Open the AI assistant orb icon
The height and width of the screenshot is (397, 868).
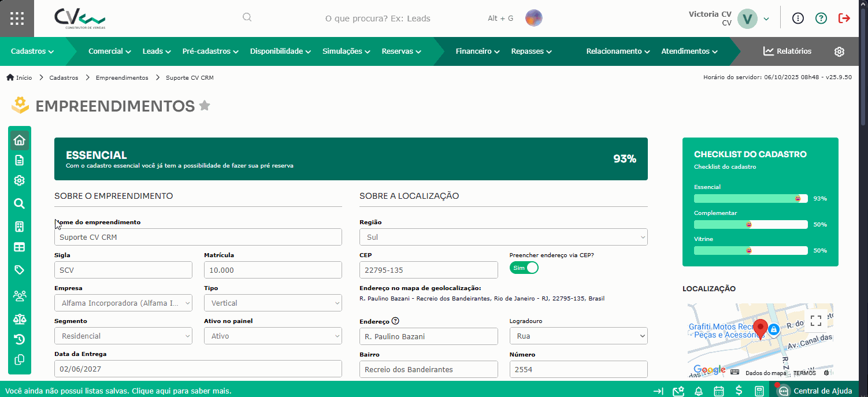tap(533, 18)
